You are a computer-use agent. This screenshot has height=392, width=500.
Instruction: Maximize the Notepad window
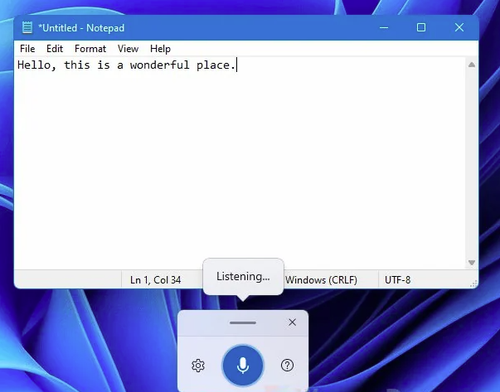421,28
